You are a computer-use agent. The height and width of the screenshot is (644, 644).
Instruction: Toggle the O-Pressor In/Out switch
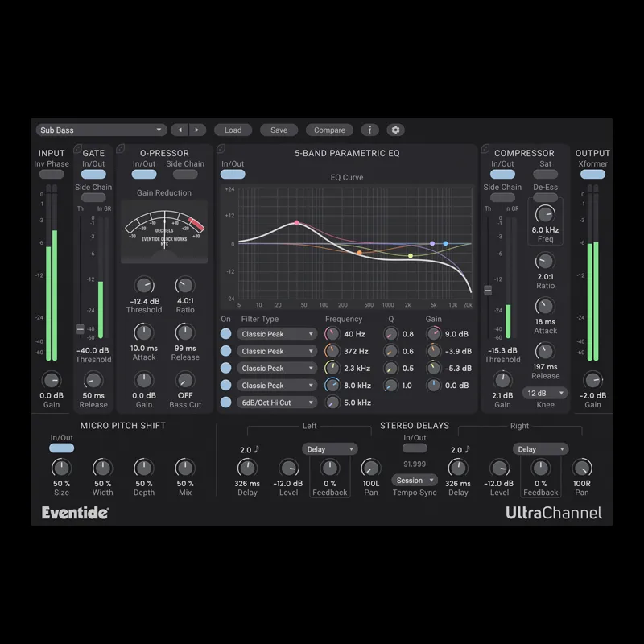(144, 174)
